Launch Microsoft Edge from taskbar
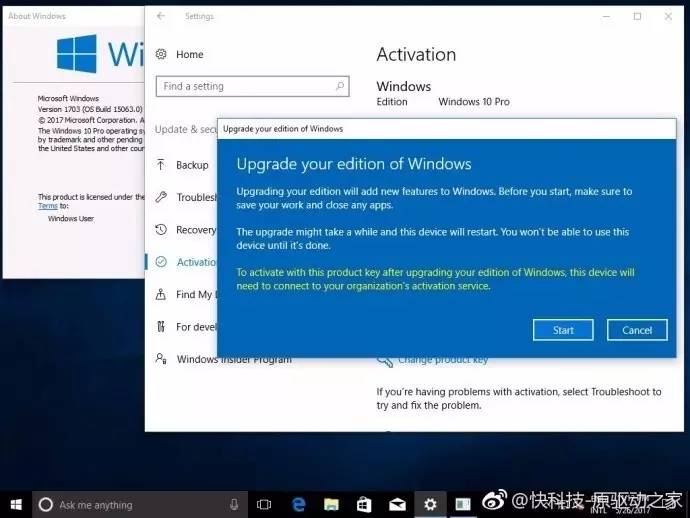This screenshot has width=690, height=518. point(298,505)
